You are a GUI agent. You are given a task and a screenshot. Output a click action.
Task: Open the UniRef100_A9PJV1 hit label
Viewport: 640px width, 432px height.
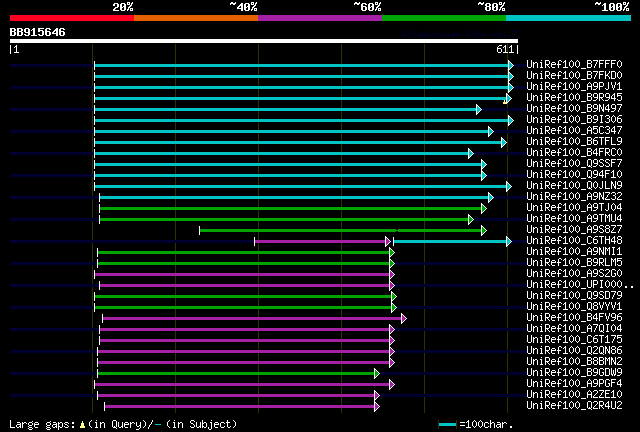pyautogui.click(x=574, y=87)
